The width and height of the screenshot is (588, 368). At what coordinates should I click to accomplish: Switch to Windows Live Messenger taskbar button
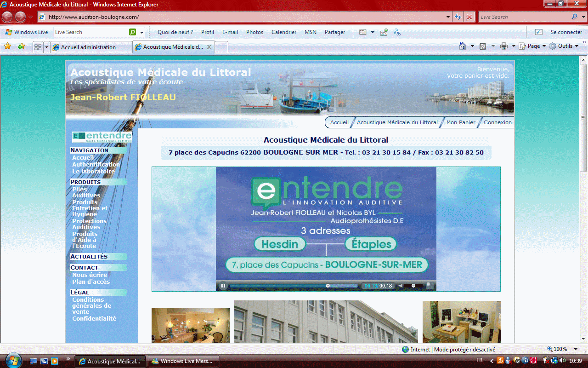click(x=184, y=361)
